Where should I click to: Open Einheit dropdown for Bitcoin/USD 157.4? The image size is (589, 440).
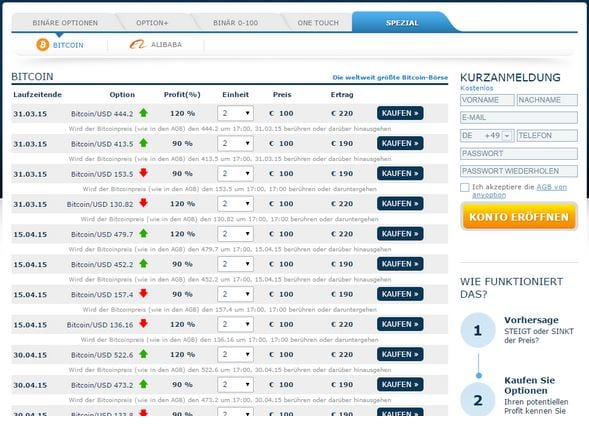235,294
